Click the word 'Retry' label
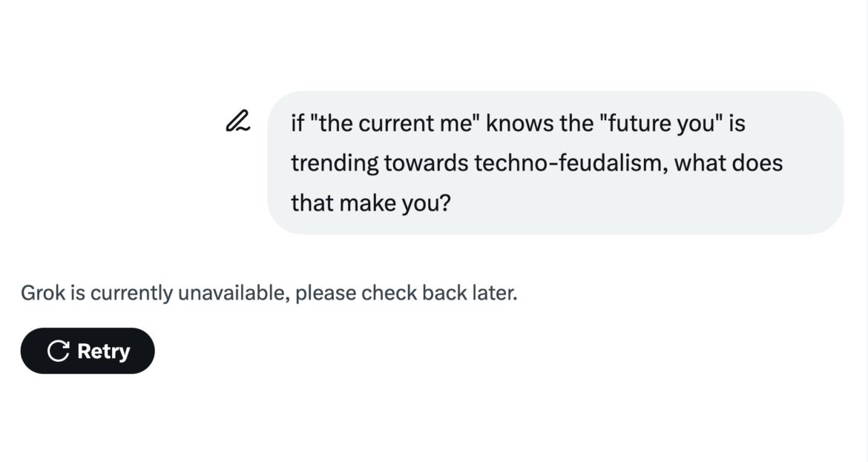Screen dimensions: 868x462 pyautogui.click(x=104, y=351)
